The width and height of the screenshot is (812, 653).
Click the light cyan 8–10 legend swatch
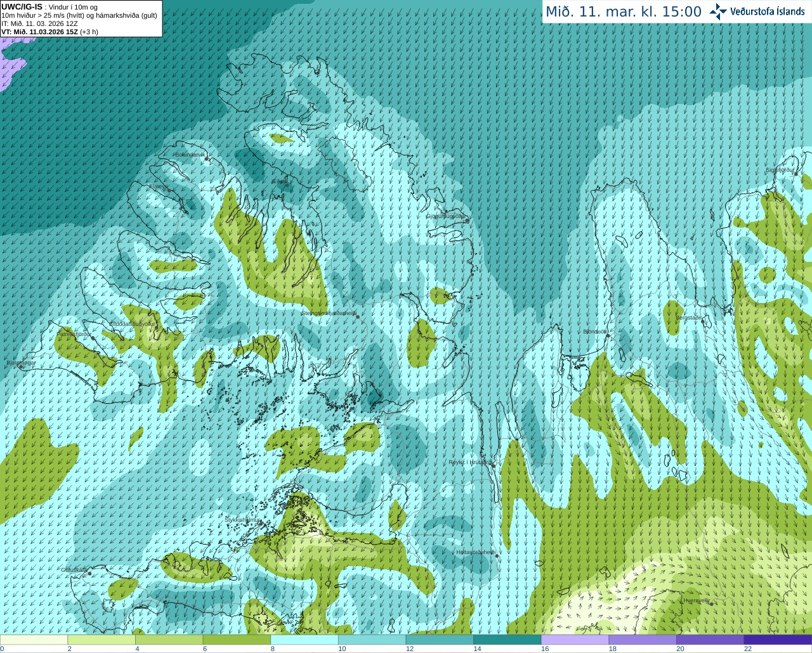[304, 640]
